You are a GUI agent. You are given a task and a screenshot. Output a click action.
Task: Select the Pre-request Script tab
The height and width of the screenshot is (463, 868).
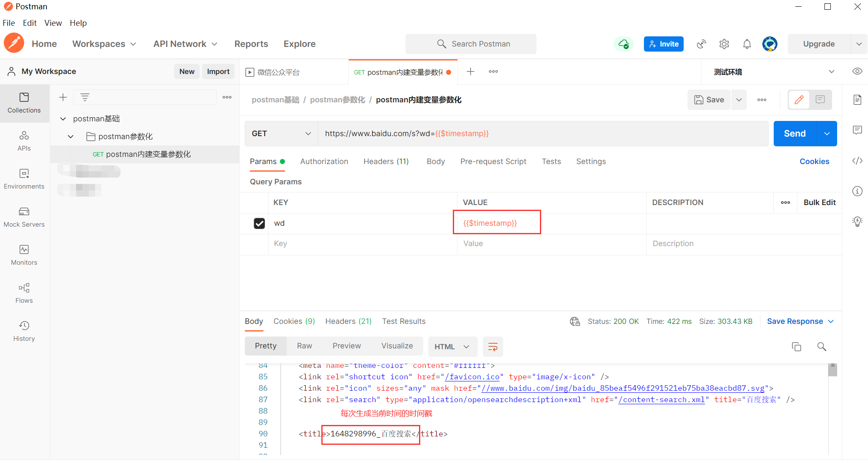493,161
